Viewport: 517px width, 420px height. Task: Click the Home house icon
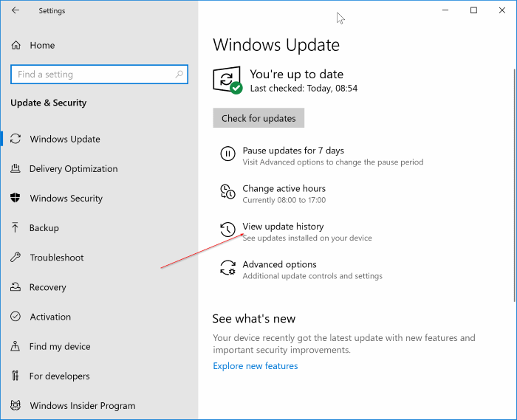coord(16,45)
